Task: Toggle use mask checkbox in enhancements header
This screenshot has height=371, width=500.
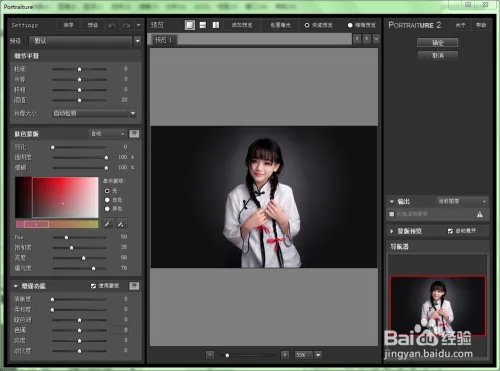Action: click(93, 286)
